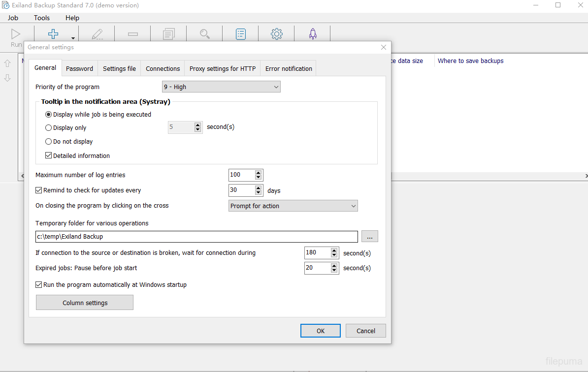Increase maximum number of log entries

coord(259,173)
